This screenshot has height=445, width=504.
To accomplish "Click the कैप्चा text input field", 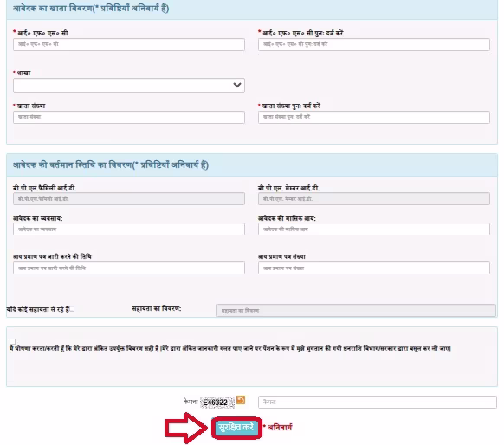I will (378, 402).
